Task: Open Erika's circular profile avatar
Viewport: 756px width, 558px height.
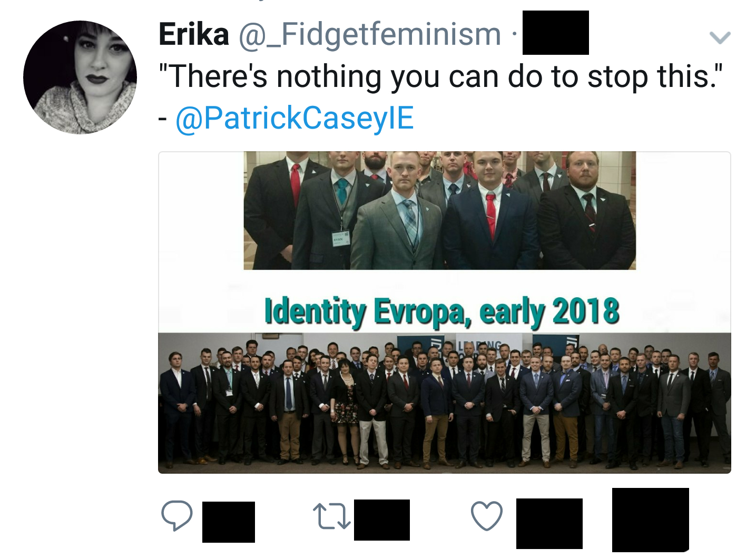Action: coord(80,77)
